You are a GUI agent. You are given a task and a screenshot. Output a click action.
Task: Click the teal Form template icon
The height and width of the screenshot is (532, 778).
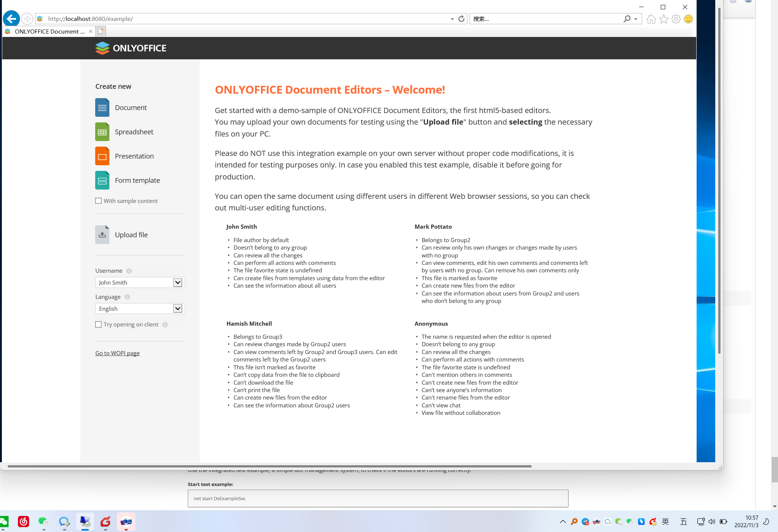[102, 180]
